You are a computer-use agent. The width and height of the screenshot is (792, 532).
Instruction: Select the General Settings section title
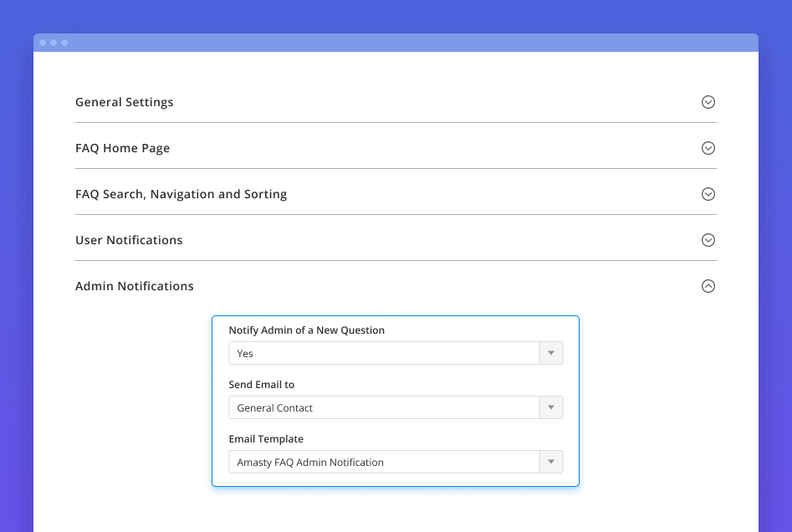125,102
